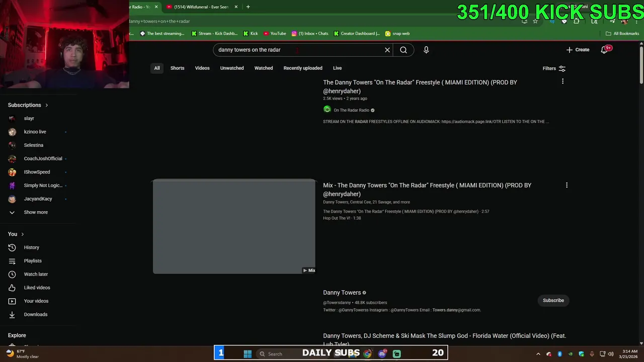
Task: Open the Liked videos thumbs-up icon
Action: point(12,288)
